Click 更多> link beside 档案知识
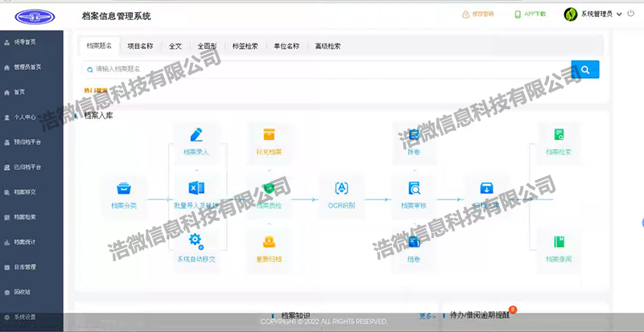The height and width of the screenshot is (332, 644). click(427, 316)
